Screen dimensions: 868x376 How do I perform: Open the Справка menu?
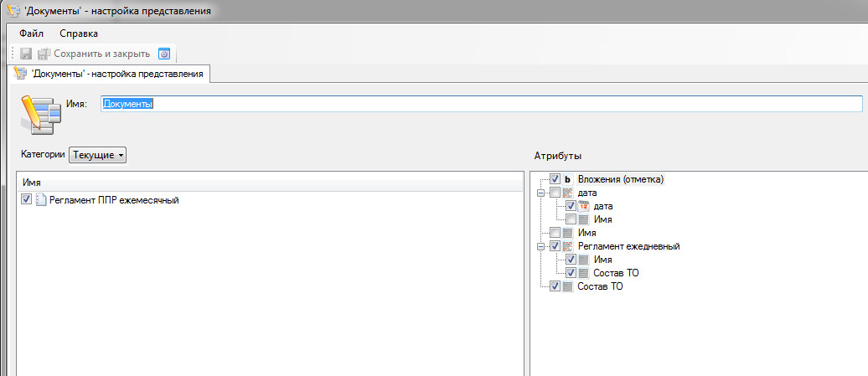79,33
